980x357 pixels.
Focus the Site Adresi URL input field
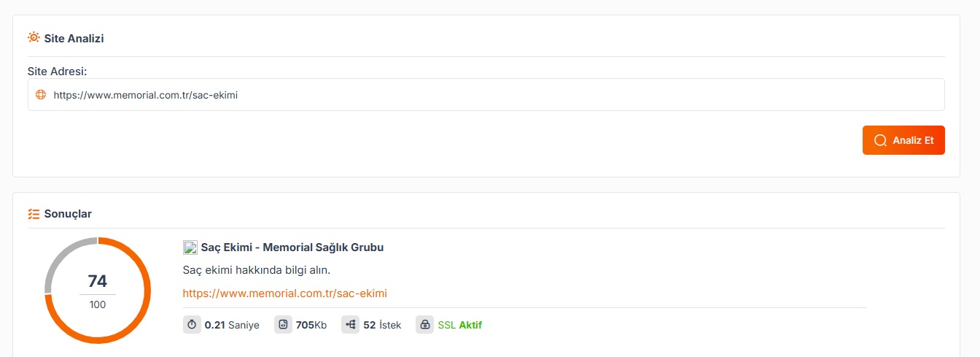(x=486, y=95)
